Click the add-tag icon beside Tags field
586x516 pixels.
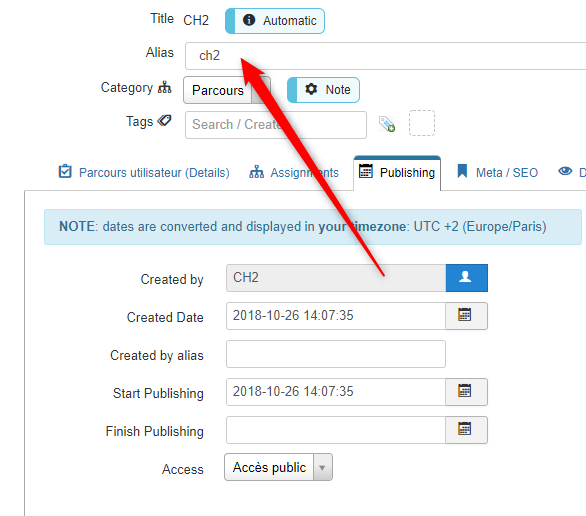click(x=387, y=124)
